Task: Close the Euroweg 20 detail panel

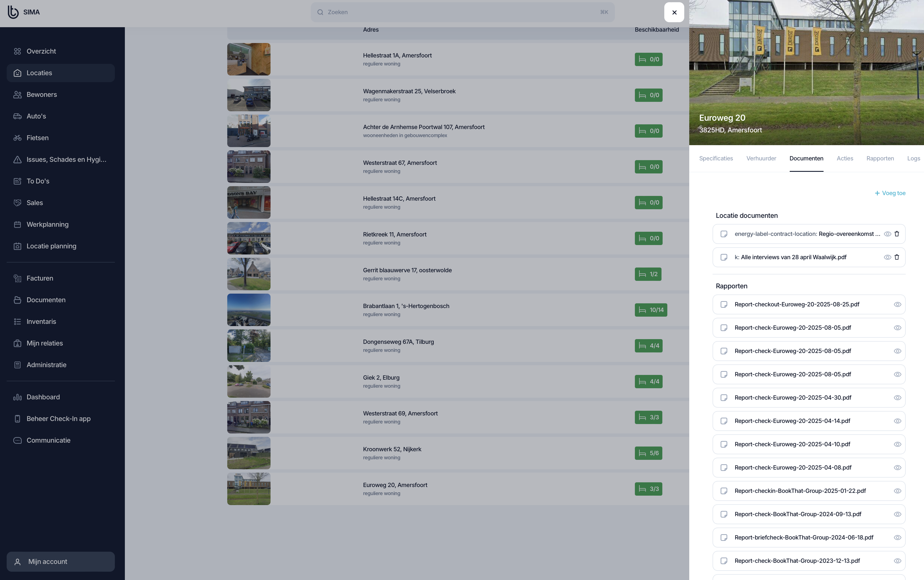Action: (674, 12)
